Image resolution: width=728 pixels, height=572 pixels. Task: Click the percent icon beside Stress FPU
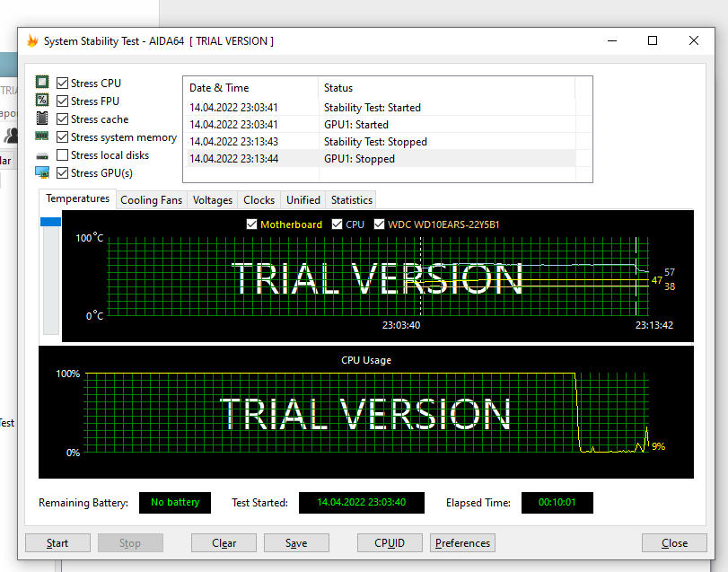pyautogui.click(x=42, y=100)
